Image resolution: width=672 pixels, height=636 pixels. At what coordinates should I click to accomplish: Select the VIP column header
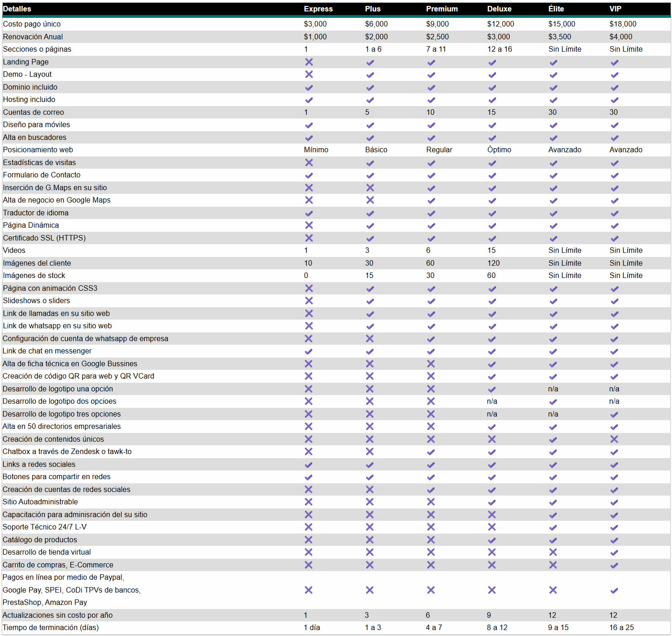(x=615, y=9)
